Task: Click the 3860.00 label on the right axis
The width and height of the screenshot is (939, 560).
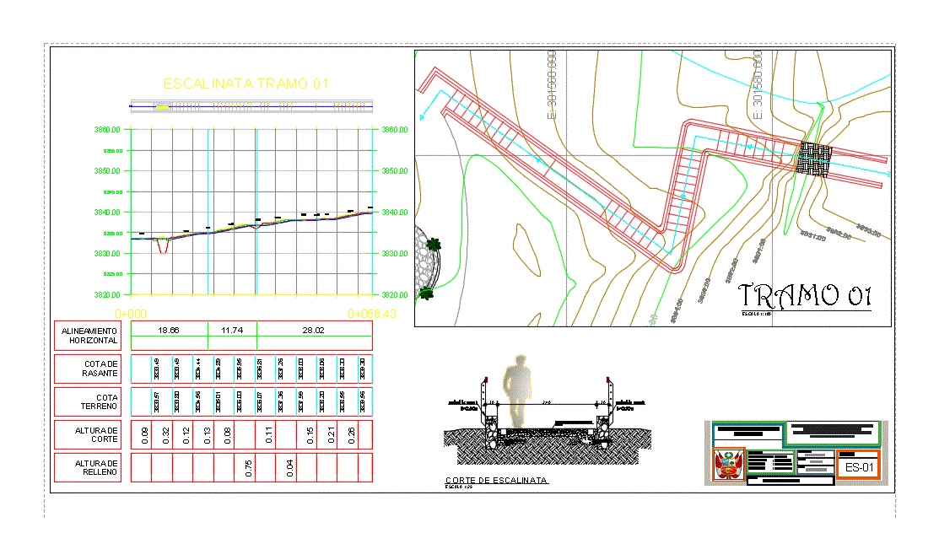Action: click(x=395, y=129)
